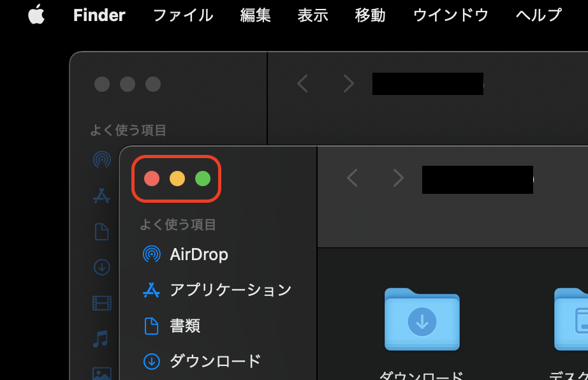The width and height of the screenshot is (588, 380).
Task: Click AirDrop icon in rear window sidebar
Action: pyautogui.click(x=102, y=159)
